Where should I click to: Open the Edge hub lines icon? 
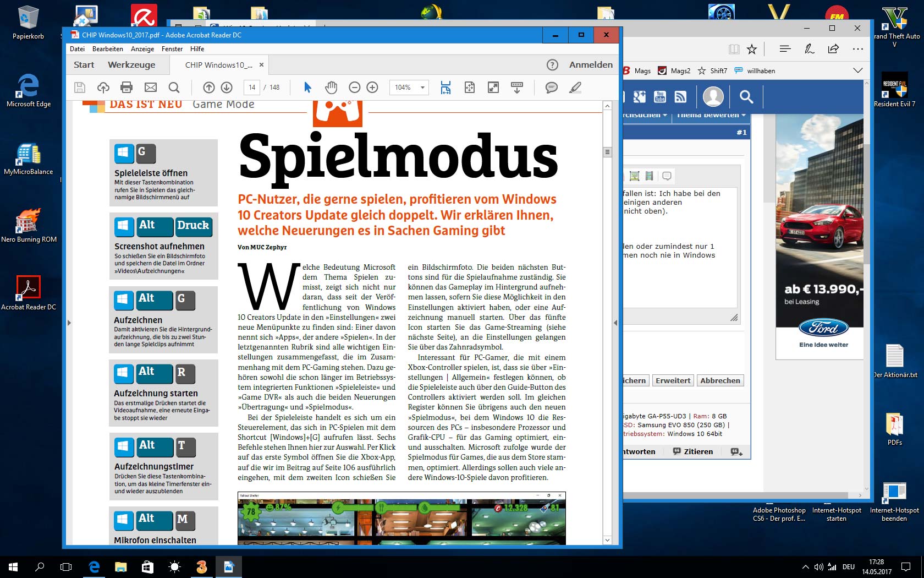[785, 49]
